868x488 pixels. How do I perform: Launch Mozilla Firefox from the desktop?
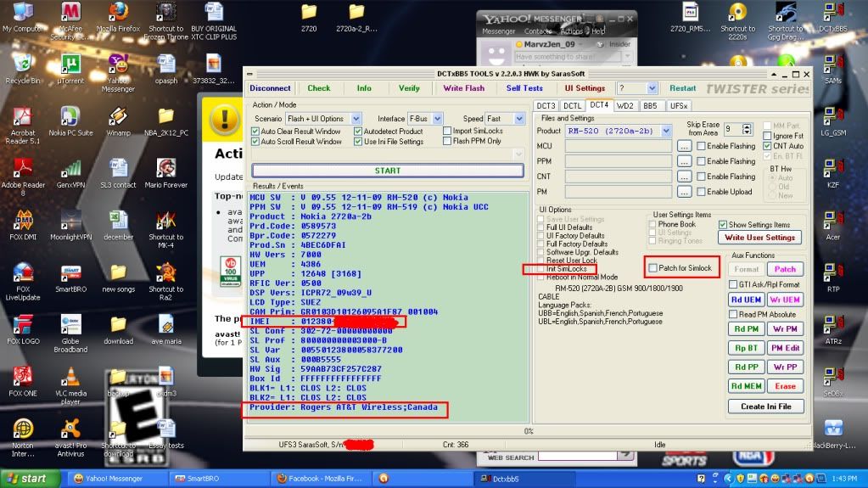tap(118, 17)
